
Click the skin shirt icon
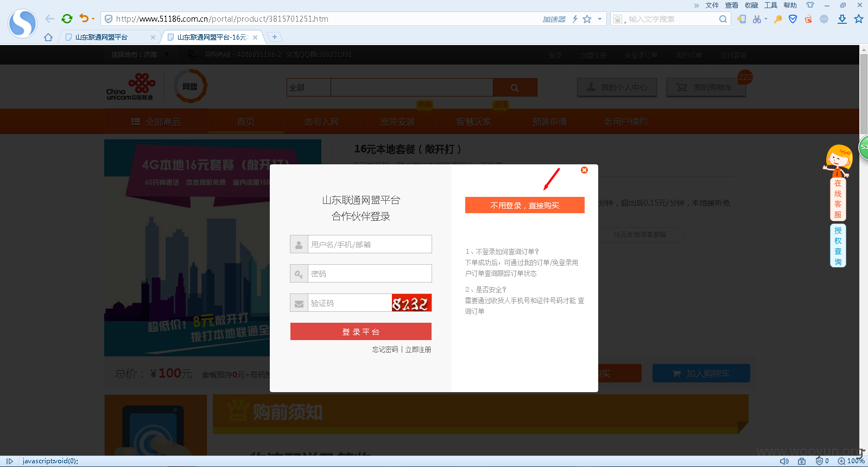pyautogui.click(x=810, y=5)
